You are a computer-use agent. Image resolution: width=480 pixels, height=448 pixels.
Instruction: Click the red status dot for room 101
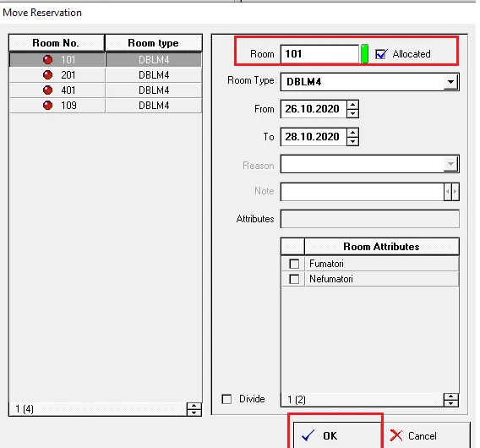coord(47,59)
